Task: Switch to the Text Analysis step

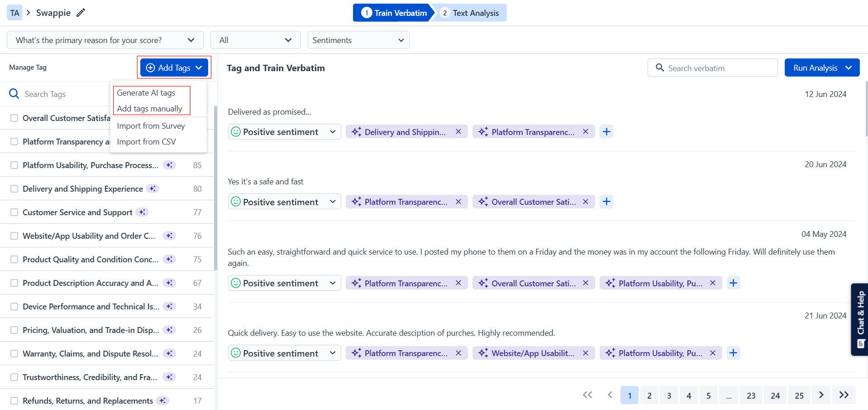Action: point(471,13)
